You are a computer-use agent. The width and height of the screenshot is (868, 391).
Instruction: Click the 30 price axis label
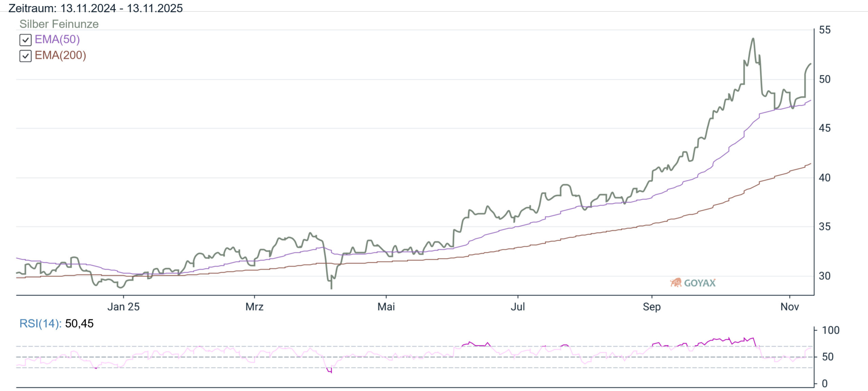pos(825,276)
